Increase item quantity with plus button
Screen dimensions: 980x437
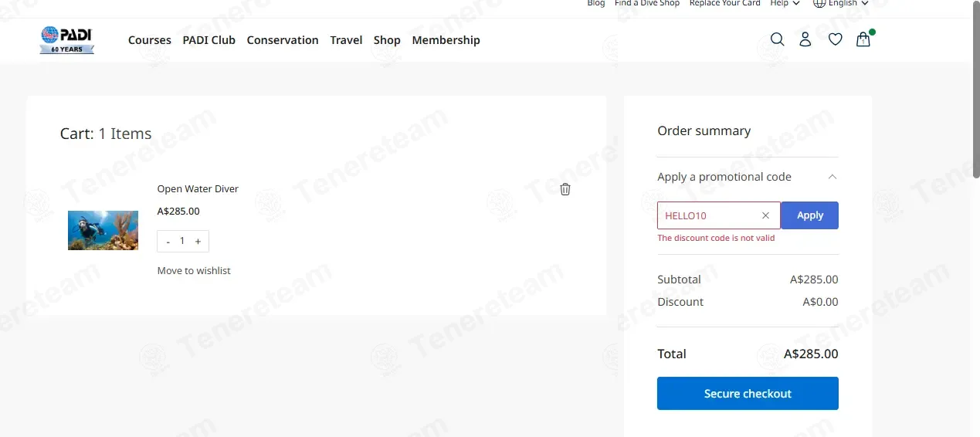coord(198,242)
